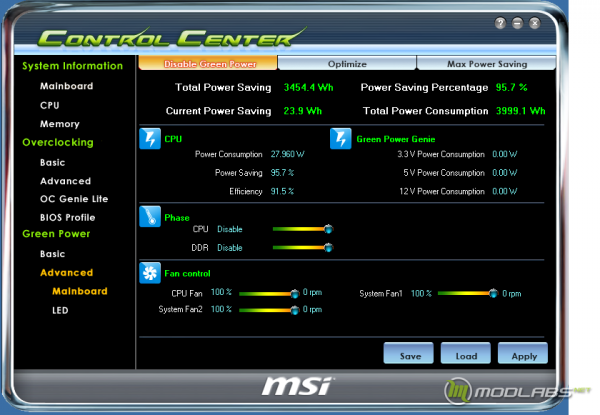Screen dimensions: 600x415
Task: Click the Load button
Action: [x=466, y=353]
